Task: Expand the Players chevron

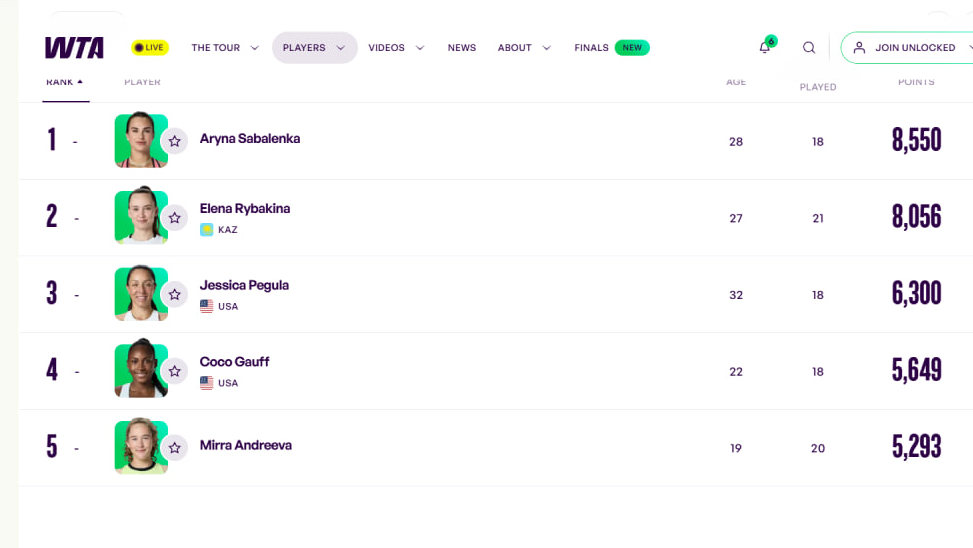Action: 341,48
